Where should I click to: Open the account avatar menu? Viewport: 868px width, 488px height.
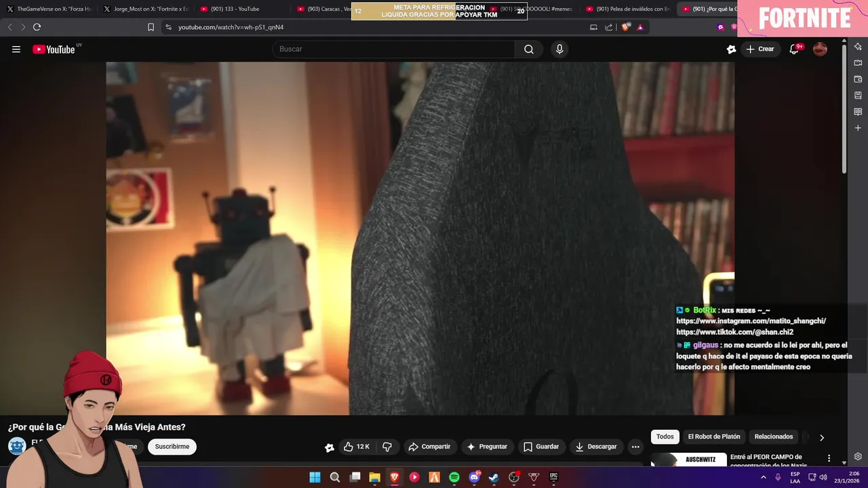[820, 49]
